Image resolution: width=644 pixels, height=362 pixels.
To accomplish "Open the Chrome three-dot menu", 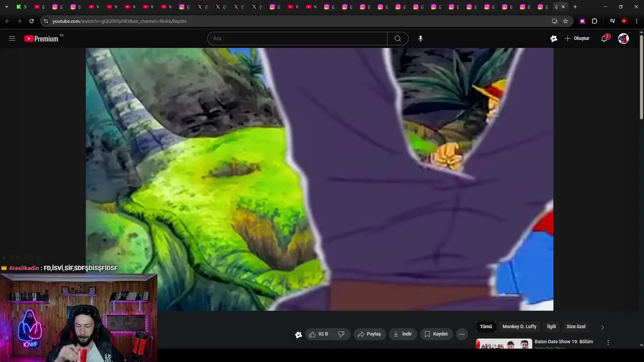I will click(636, 21).
